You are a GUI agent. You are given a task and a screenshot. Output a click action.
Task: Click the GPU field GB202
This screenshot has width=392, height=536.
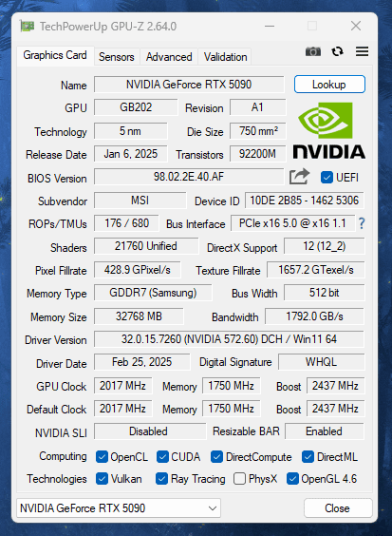click(x=136, y=107)
